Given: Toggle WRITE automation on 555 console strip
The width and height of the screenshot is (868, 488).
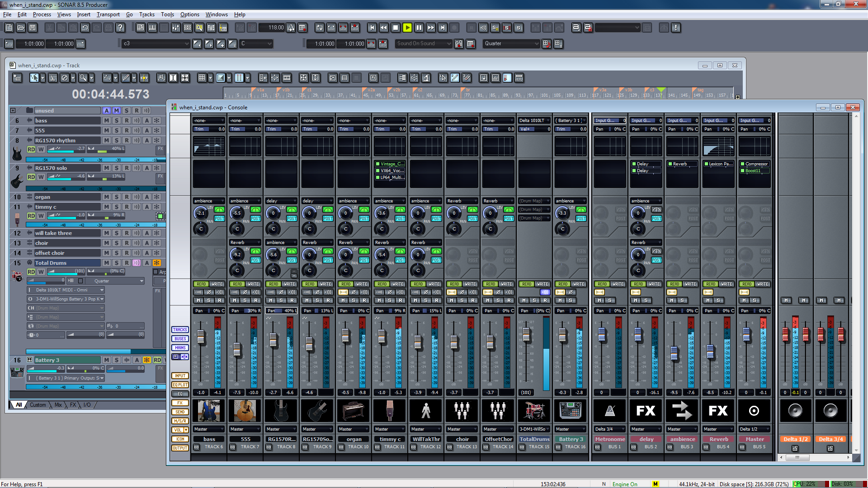Looking at the screenshot, I should [x=253, y=284].
